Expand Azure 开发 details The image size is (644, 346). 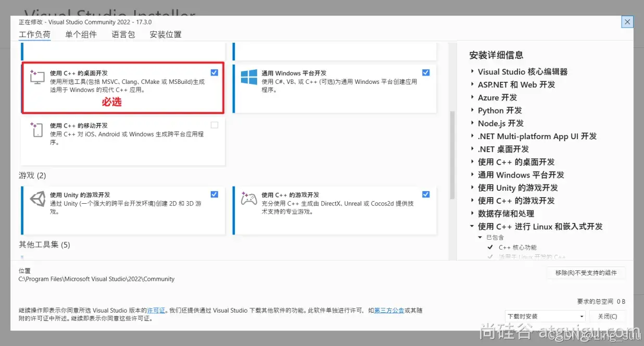coord(472,97)
